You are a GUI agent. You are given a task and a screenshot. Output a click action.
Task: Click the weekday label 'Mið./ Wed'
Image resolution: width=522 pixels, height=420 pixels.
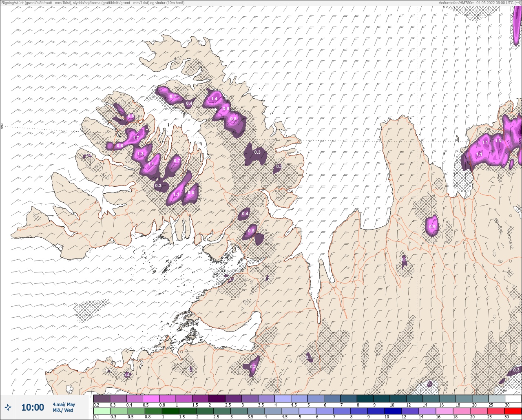63,410
